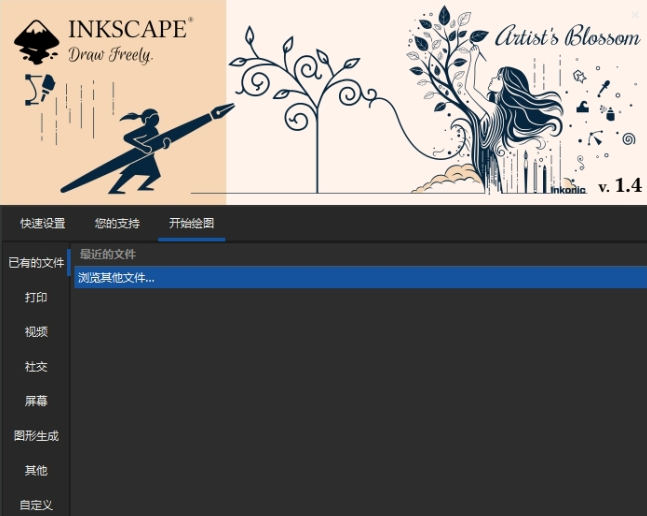Viewport: 647px width, 516px height.
Task: Select 已有的文件 in the sidebar
Action: [x=36, y=262]
